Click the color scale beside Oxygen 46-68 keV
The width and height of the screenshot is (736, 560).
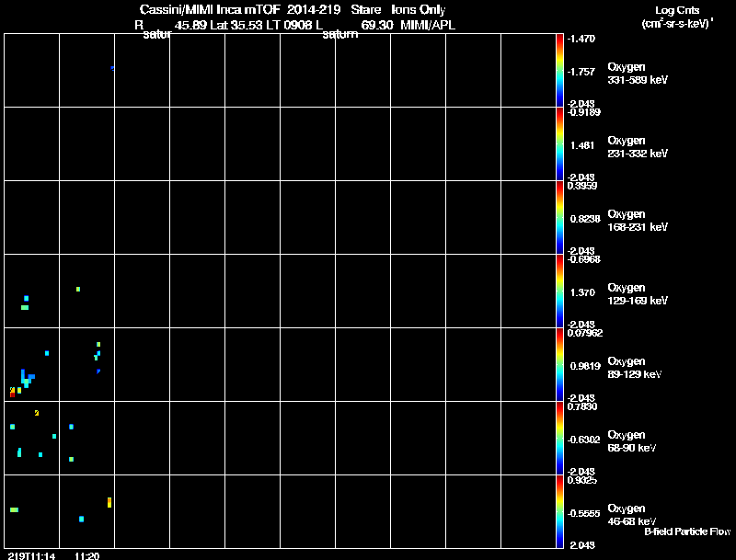559,511
